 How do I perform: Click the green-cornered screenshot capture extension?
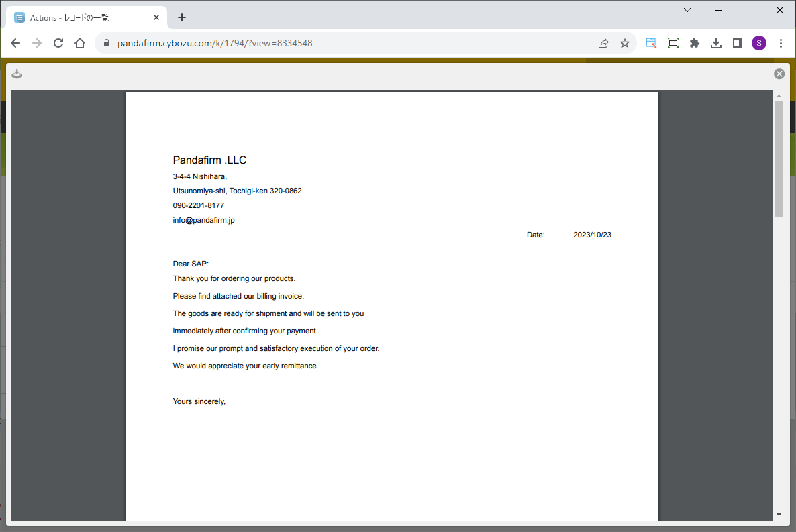coord(651,43)
